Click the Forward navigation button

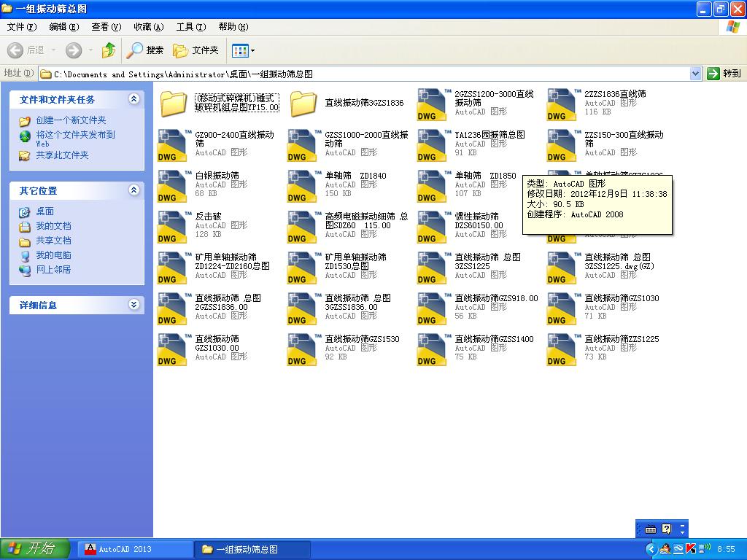(x=74, y=50)
